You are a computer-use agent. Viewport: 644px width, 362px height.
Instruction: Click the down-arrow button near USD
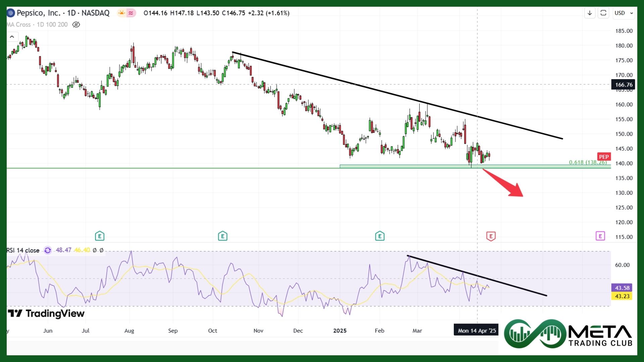click(590, 13)
